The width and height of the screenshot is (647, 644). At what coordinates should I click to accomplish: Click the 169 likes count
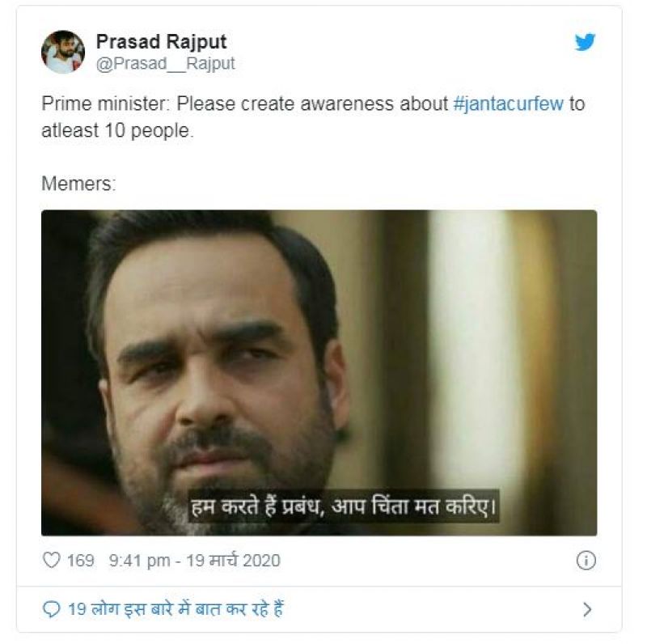coord(80,560)
